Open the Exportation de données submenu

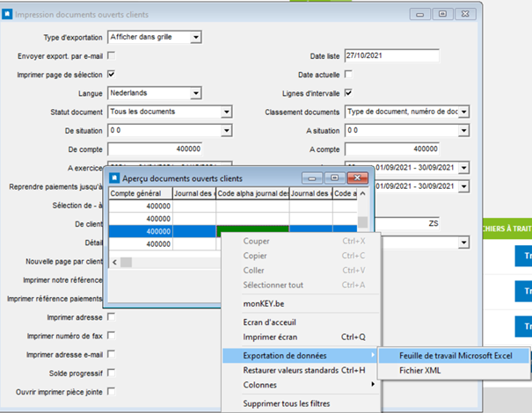pos(300,355)
